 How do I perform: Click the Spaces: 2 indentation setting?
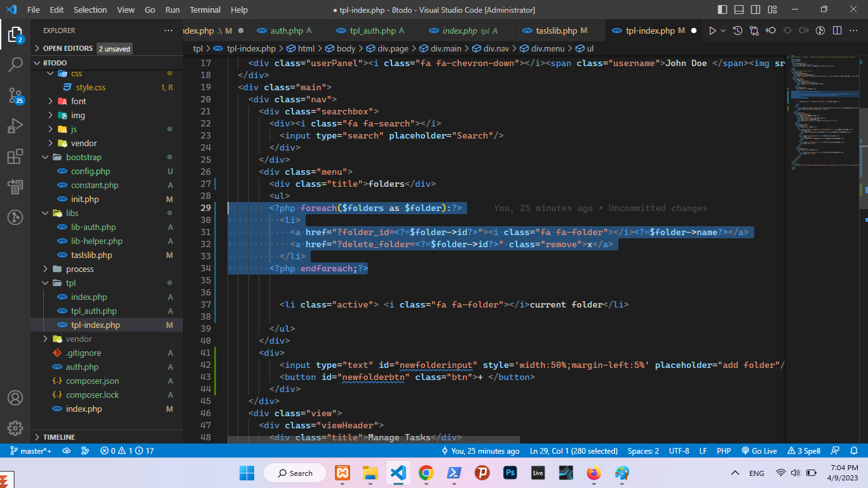(643, 451)
